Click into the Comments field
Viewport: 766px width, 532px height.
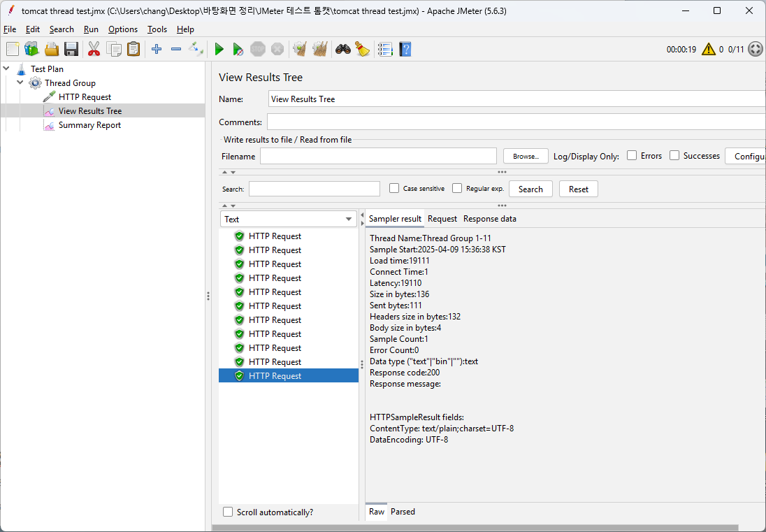[x=516, y=122]
